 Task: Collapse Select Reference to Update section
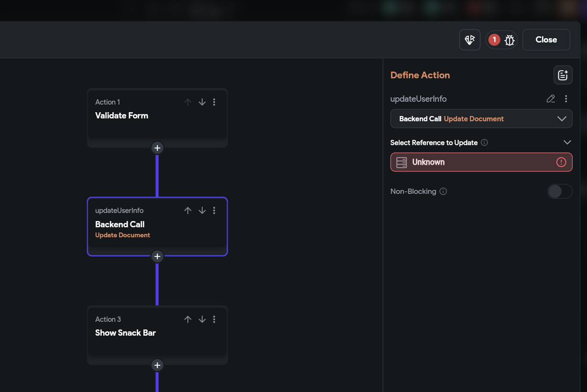tap(567, 143)
